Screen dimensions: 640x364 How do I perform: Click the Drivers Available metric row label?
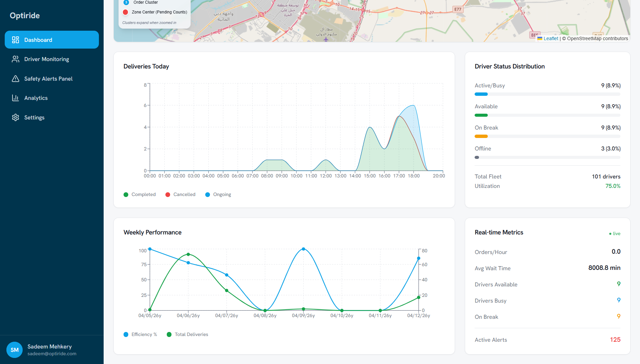click(x=496, y=284)
